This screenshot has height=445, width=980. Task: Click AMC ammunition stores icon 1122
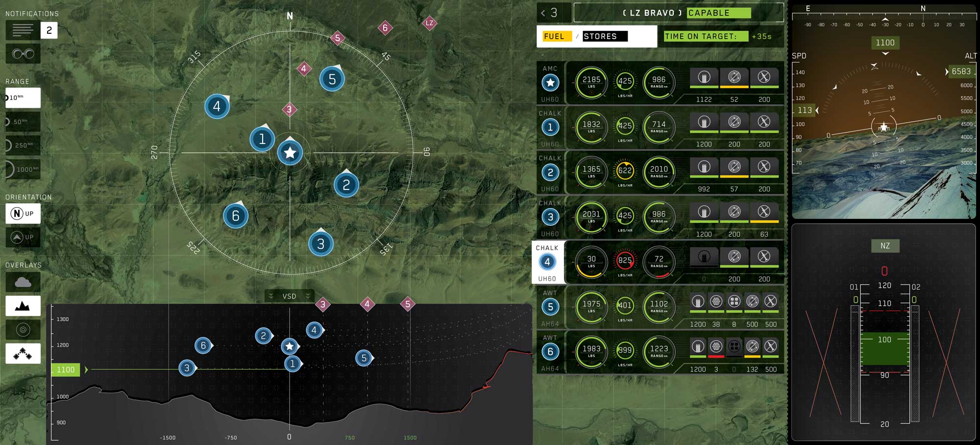(704, 77)
